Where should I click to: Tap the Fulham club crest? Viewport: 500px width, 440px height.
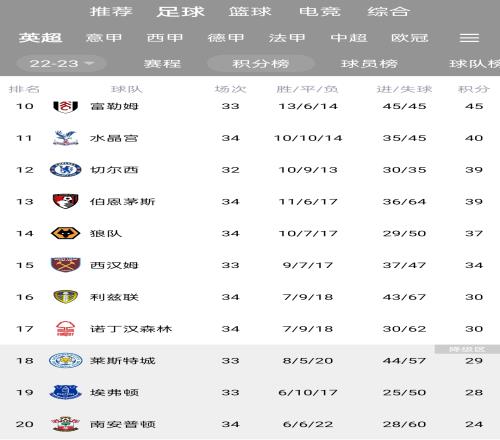coord(65,106)
